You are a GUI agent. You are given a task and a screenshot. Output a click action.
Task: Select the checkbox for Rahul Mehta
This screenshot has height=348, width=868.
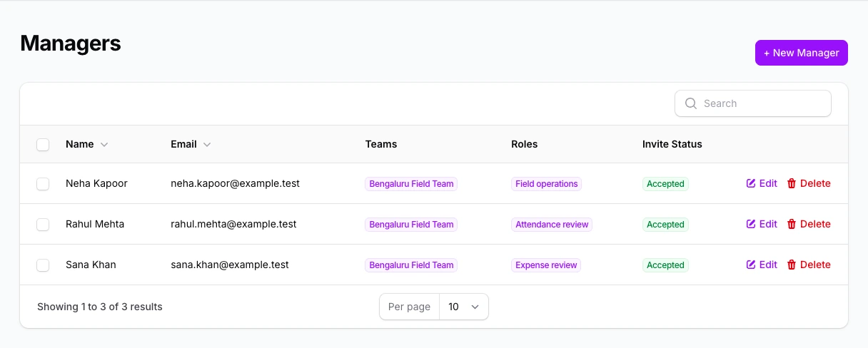(x=43, y=225)
